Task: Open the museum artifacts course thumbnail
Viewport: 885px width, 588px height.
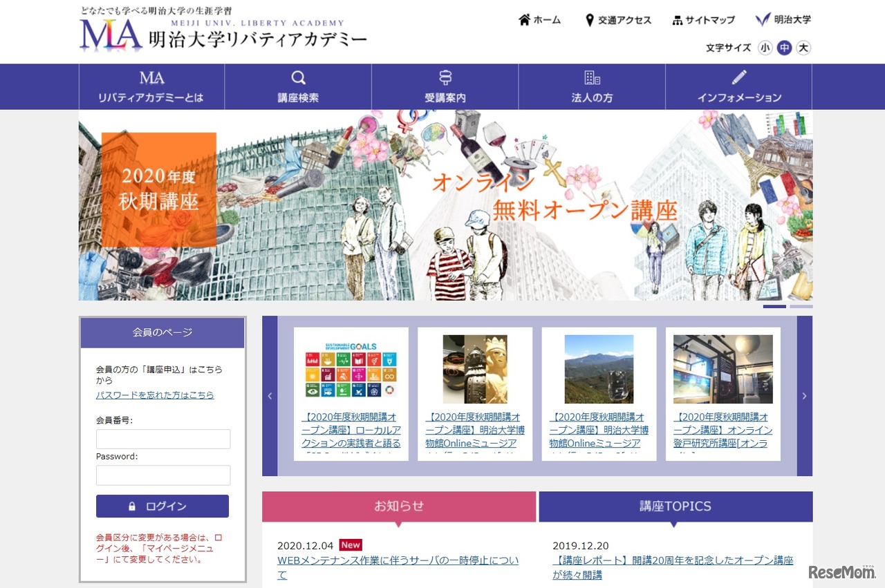Action: tap(475, 370)
